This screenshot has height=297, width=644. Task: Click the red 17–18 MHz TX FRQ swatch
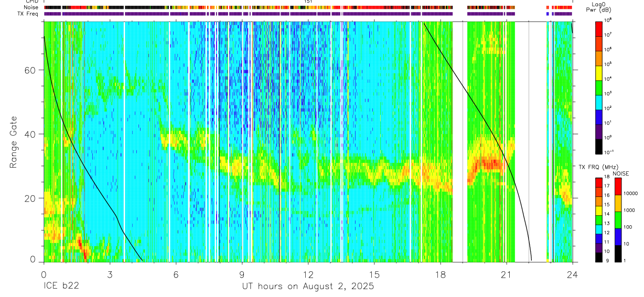[x=598, y=183]
